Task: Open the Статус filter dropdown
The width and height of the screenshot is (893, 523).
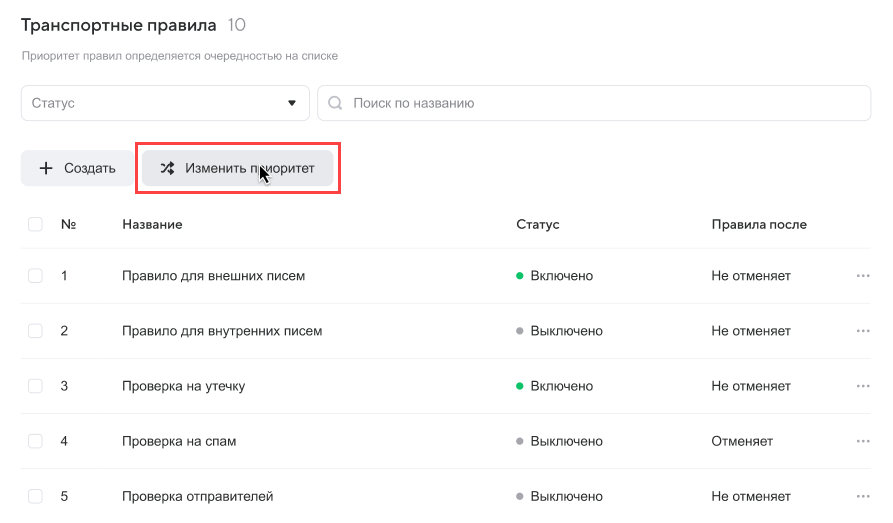Action: tap(165, 103)
